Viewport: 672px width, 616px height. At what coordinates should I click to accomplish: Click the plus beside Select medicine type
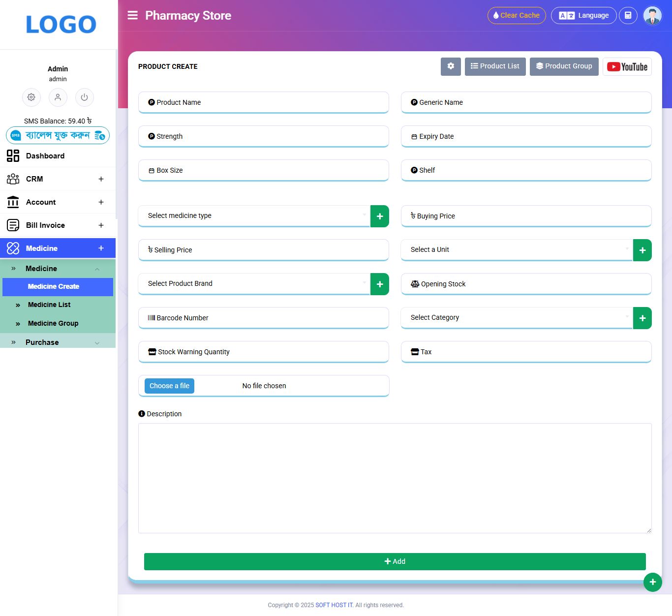tap(379, 216)
